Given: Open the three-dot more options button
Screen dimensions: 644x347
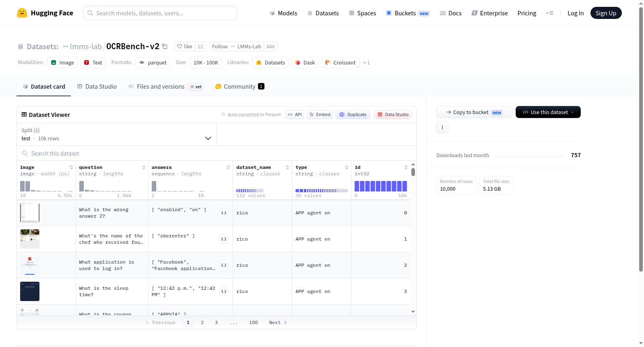Looking at the screenshot, I should click(x=442, y=127).
